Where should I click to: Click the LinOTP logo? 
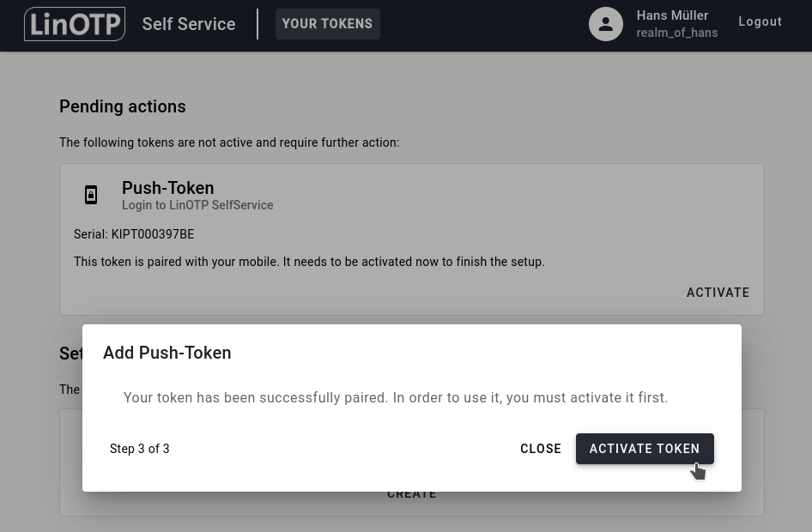tap(75, 24)
